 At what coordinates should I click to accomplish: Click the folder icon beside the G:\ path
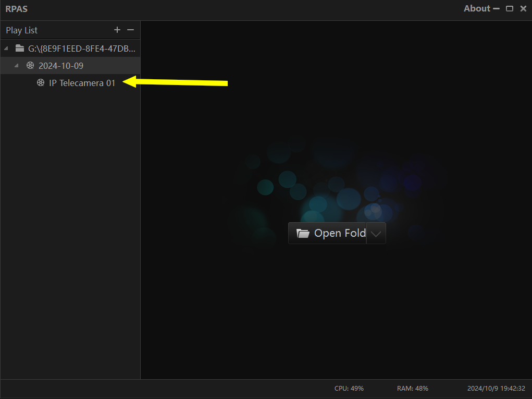[20, 49]
